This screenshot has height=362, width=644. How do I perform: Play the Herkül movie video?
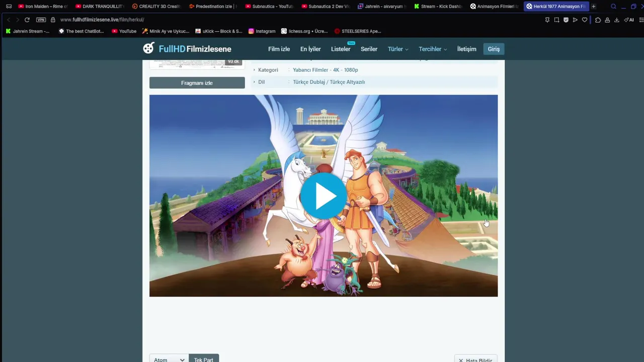point(323,196)
